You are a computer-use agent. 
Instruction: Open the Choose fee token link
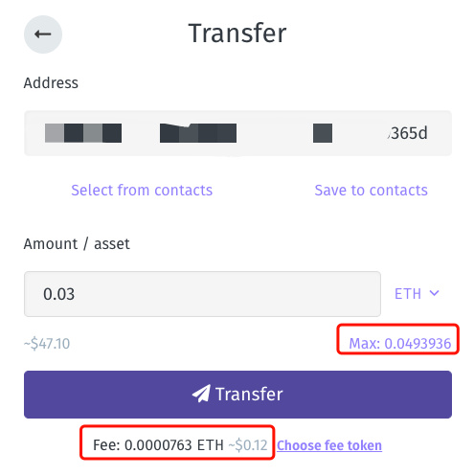pyautogui.click(x=329, y=445)
